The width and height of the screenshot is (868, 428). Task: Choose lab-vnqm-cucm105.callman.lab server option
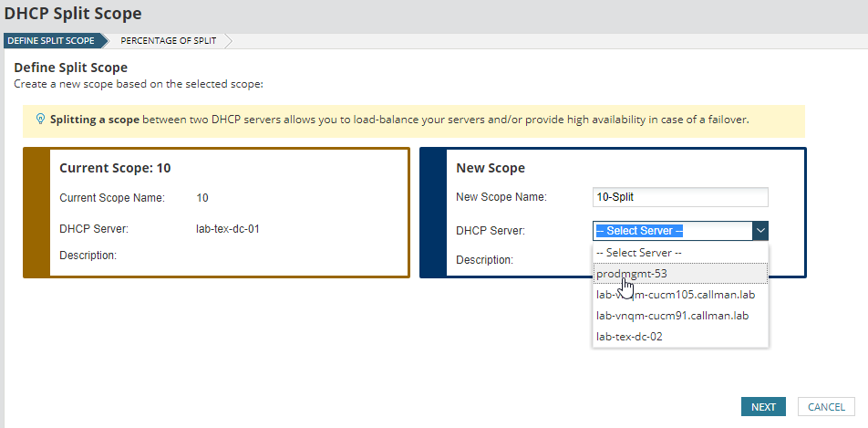[x=675, y=294]
